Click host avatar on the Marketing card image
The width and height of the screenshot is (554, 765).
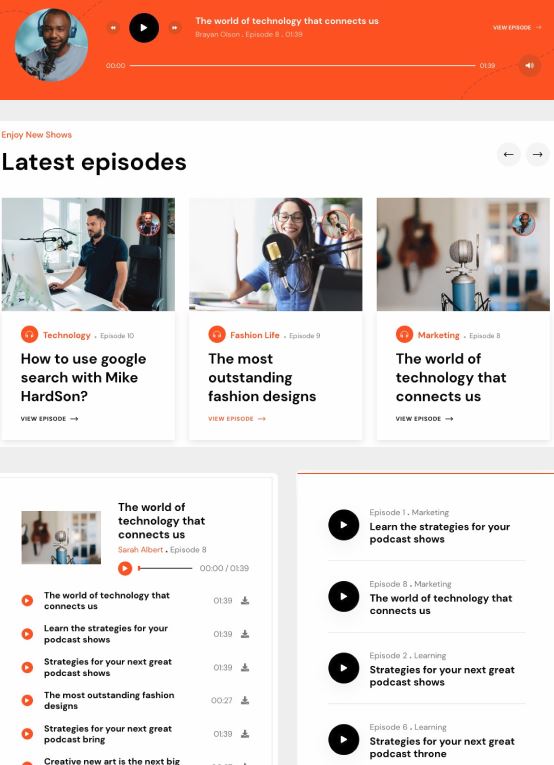click(523, 224)
